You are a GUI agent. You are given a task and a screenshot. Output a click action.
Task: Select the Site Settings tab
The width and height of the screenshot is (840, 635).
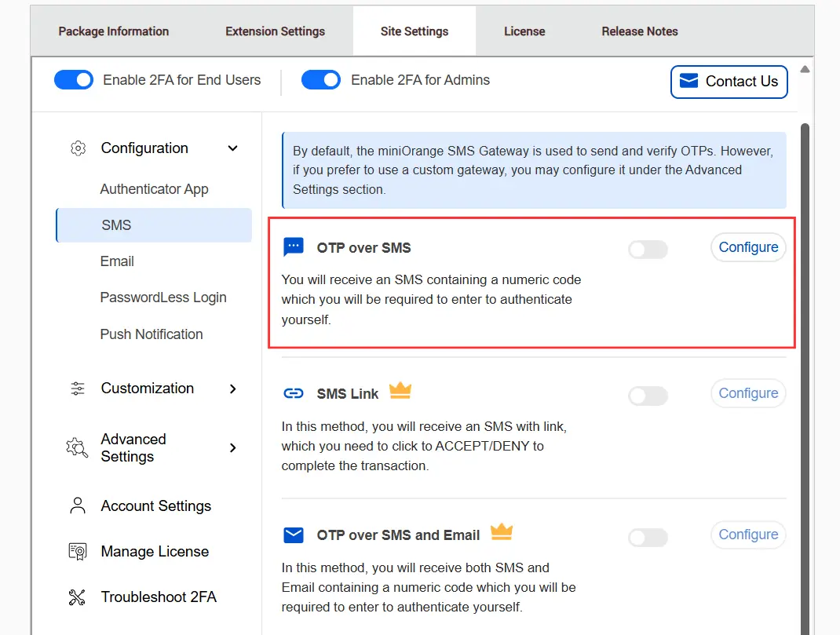(415, 31)
